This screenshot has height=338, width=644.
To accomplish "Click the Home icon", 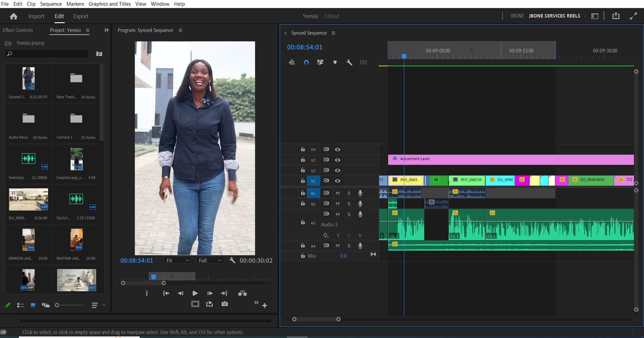I will point(13,16).
